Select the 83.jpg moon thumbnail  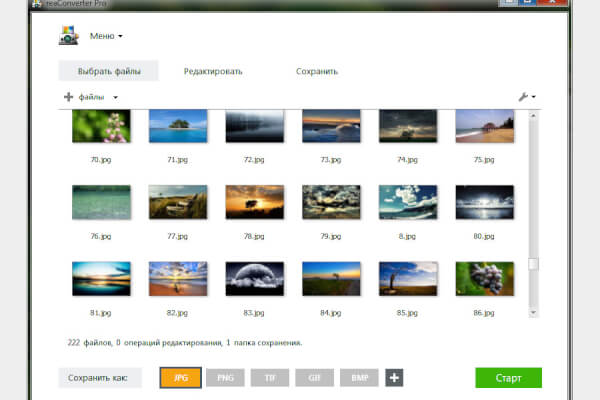coord(254,279)
